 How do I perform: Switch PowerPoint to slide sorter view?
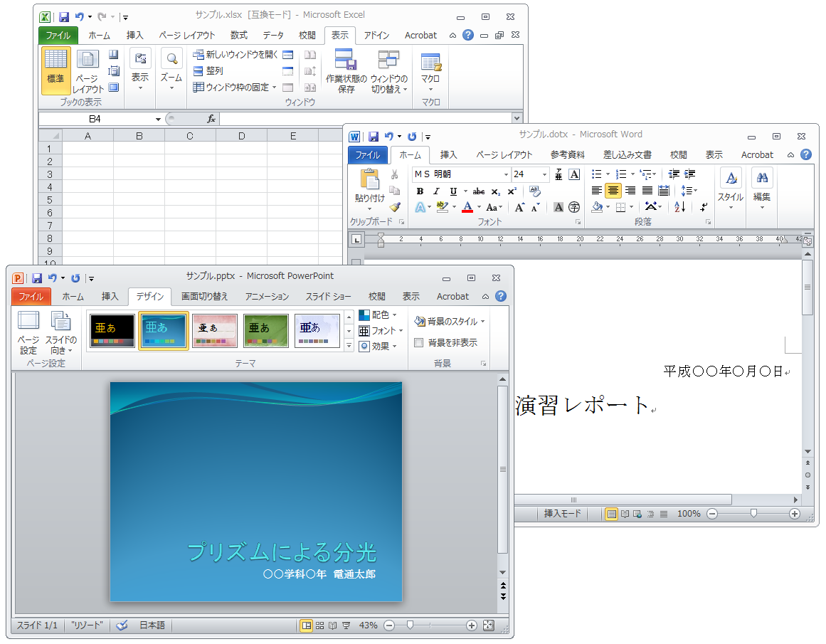click(319, 625)
